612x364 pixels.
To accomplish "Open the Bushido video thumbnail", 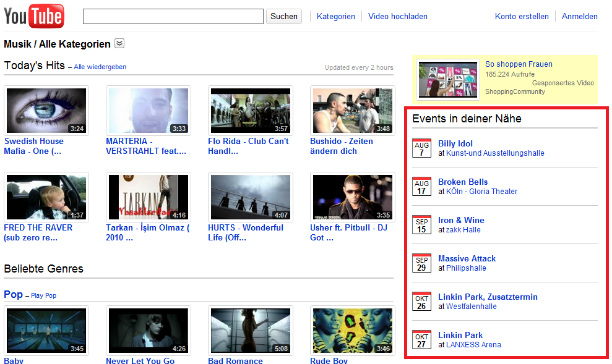I will pos(353,111).
